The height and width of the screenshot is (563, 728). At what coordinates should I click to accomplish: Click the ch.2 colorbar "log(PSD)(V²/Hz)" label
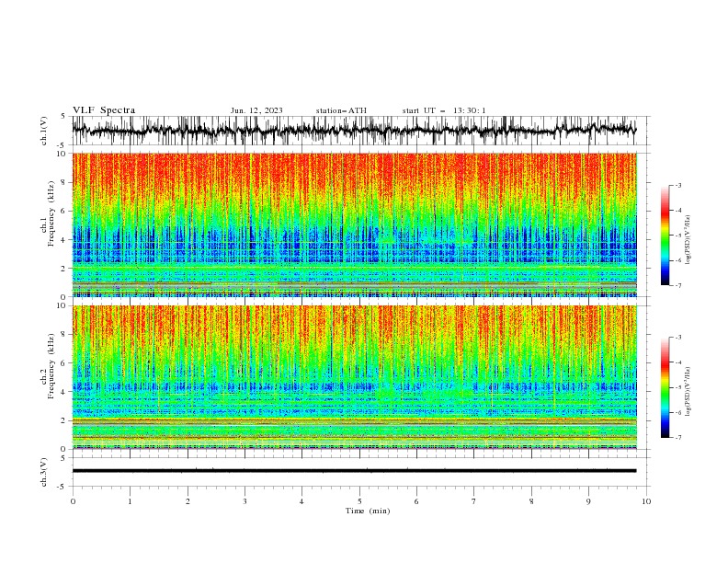pos(688,391)
